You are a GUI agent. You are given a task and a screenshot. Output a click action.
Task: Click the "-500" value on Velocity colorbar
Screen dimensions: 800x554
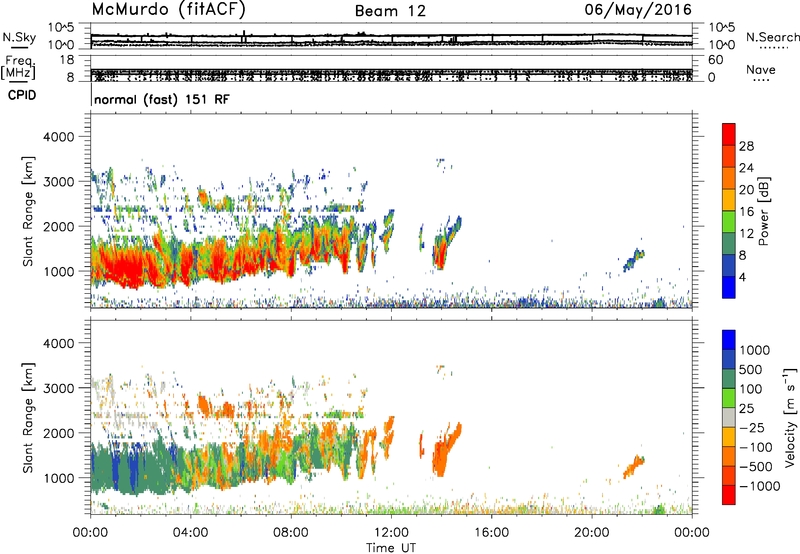click(756, 467)
